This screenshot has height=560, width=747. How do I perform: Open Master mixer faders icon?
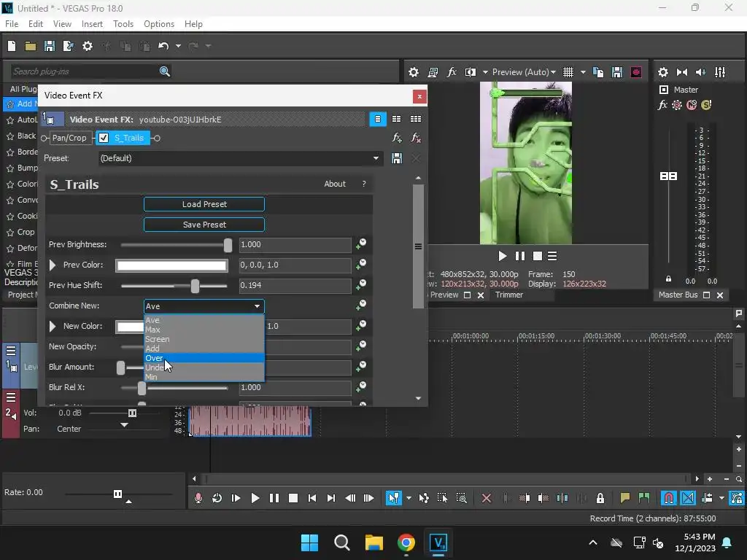(720, 72)
